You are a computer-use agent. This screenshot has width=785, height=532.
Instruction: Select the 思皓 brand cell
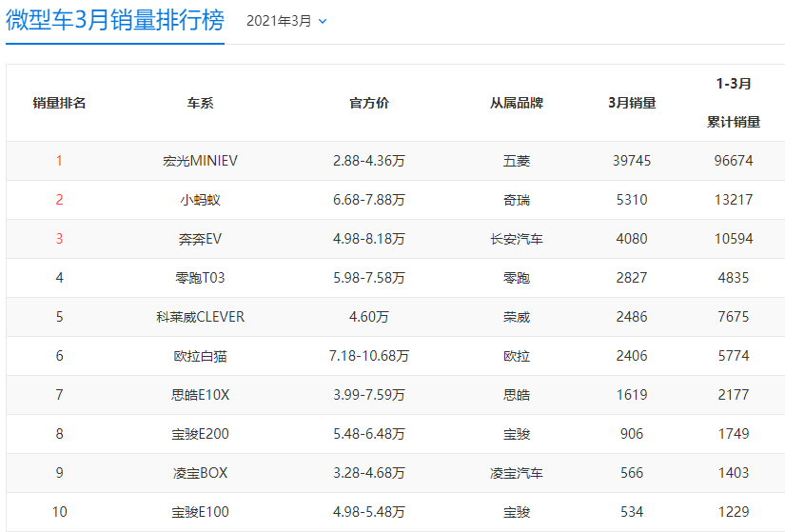517,395
